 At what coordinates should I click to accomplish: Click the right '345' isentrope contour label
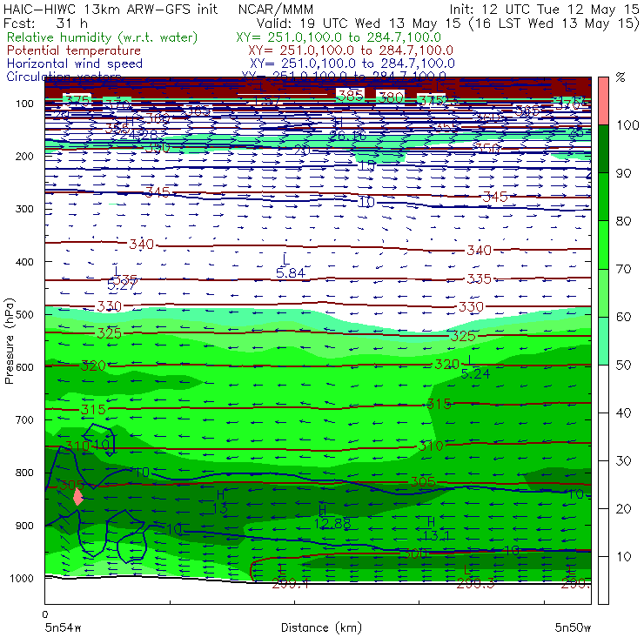(495, 197)
